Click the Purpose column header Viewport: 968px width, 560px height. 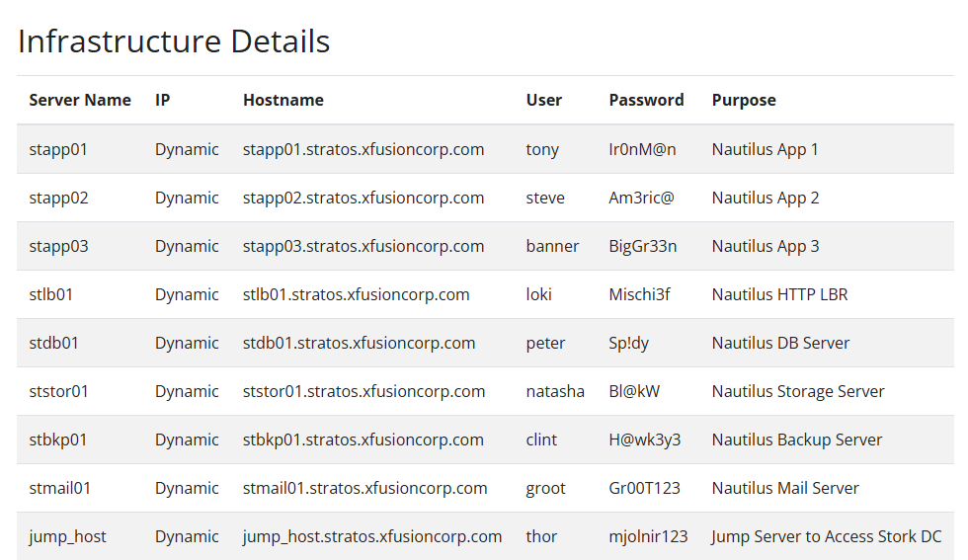pos(744,100)
